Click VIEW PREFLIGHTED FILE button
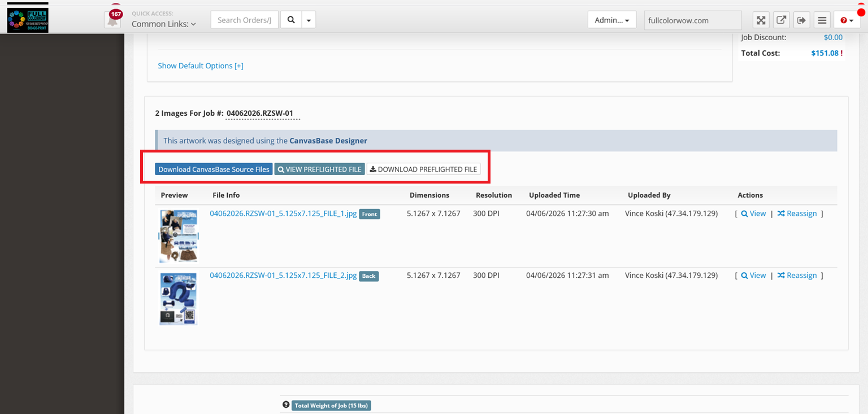868x414 pixels. [320, 169]
